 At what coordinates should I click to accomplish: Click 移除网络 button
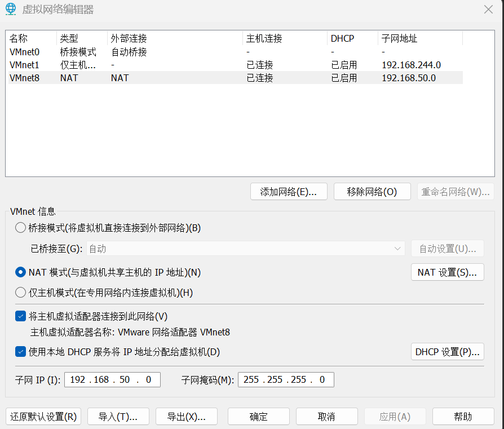tap(372, 192)
